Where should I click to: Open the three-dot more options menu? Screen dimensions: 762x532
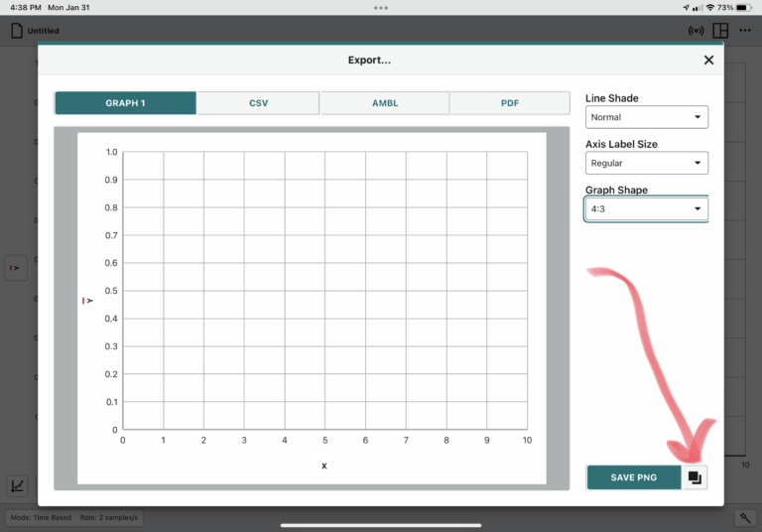[745, 30]
